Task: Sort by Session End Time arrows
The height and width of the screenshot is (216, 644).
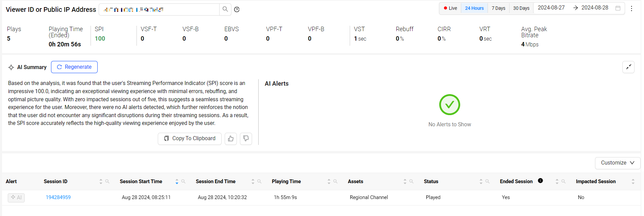Action: click(x=253, y=181)
